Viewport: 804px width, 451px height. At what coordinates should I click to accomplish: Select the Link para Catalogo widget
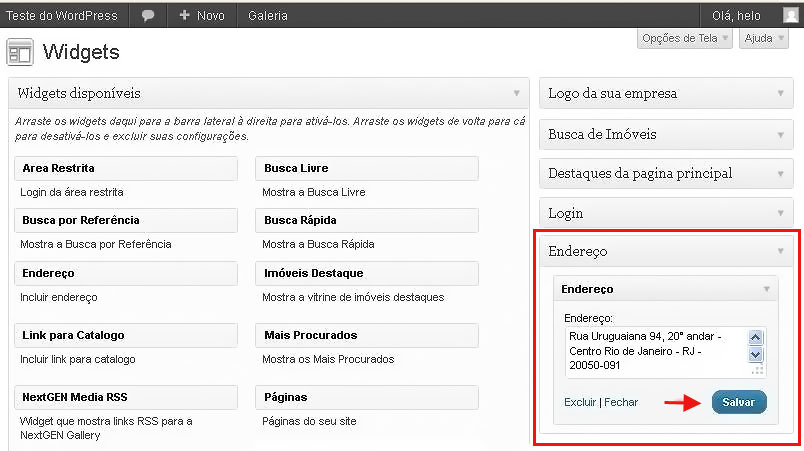click(x=126, y=335)
